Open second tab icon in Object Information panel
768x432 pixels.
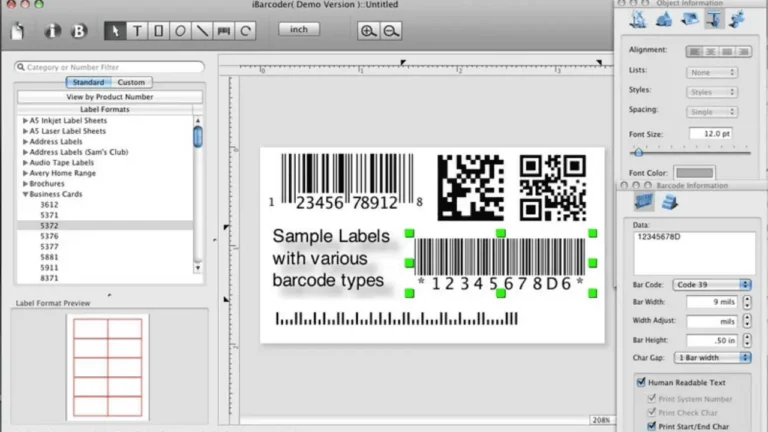tap(664, 19)
